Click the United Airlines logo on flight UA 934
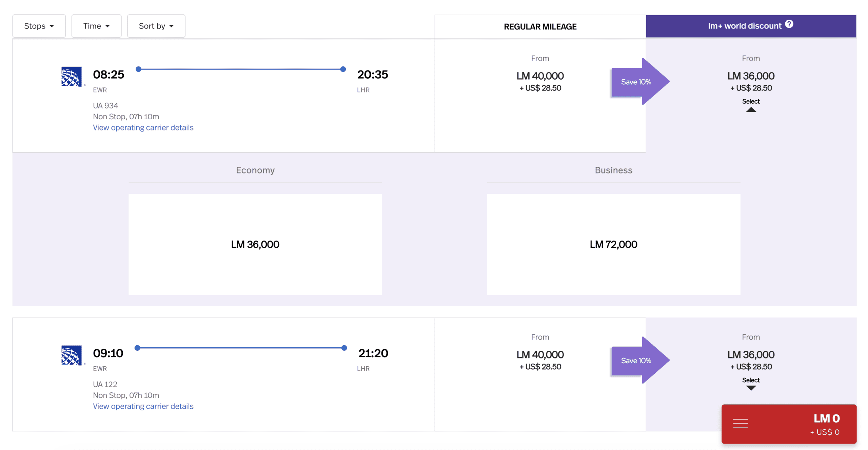 point(72,77)
